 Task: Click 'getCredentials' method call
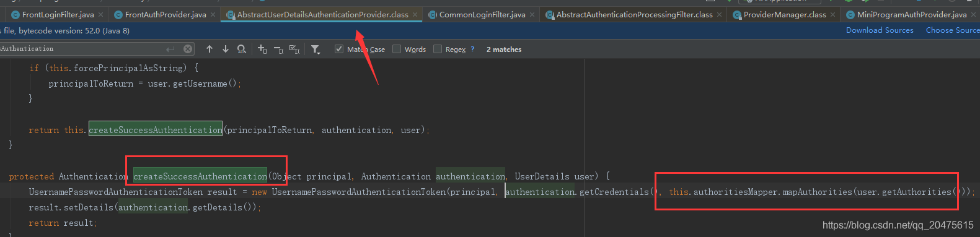[614, 192]
